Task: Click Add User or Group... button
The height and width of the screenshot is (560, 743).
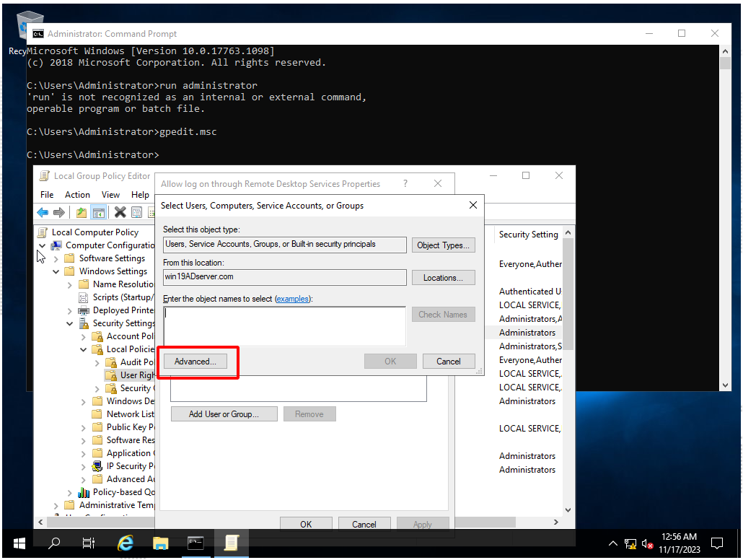Action: [224, 414]
